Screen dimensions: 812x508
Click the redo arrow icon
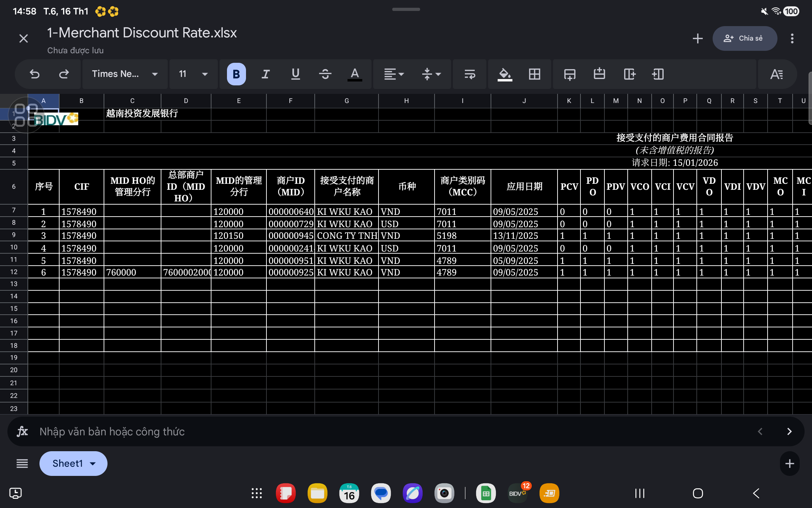pyautogui.click(x=64, y=74)
